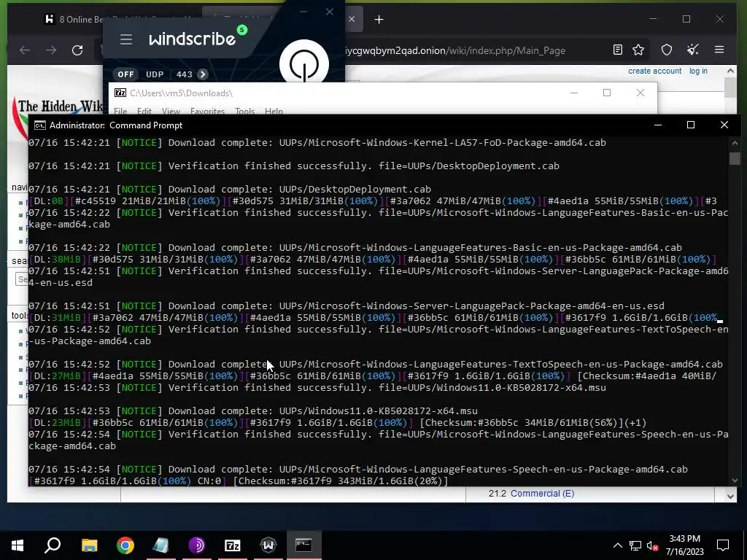
Task: Open a new browser tab
Action: click(x=379, y=20)
